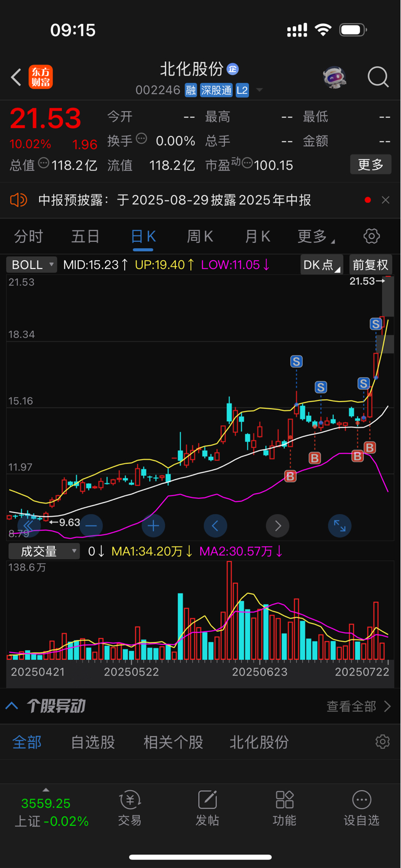This screenshot has width=401, height=868.
Task: Tap the topmost S sell marker
Action: 375,324
